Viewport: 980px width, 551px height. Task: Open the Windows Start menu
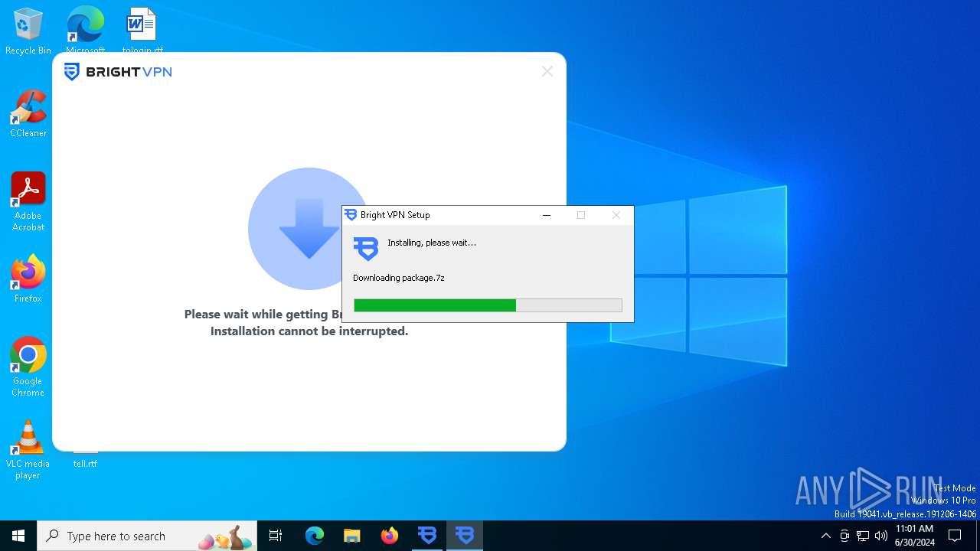[x=18, y=536]
